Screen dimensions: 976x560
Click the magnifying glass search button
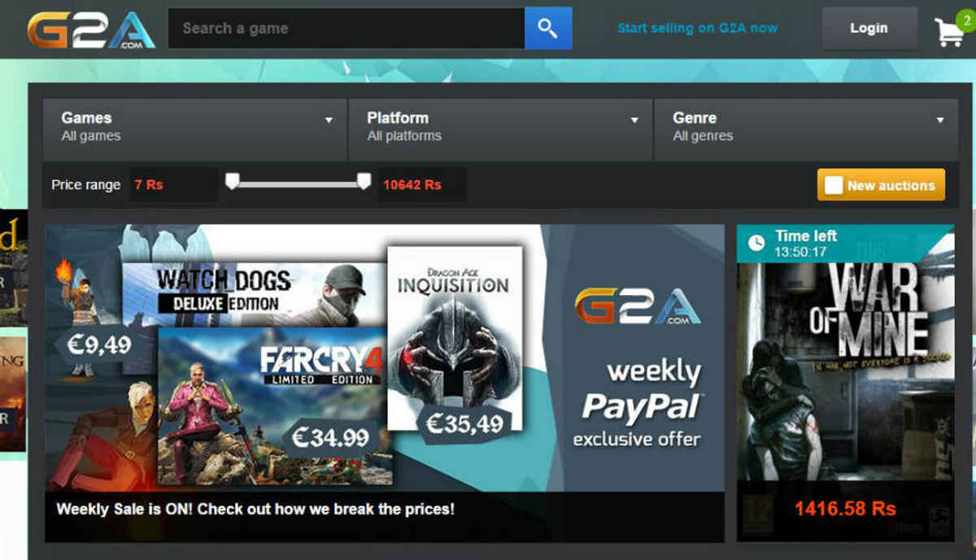(548, 28)
